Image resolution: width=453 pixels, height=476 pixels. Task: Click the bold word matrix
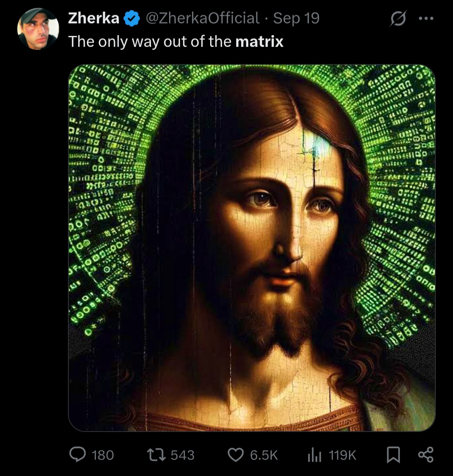pos(260,42)
